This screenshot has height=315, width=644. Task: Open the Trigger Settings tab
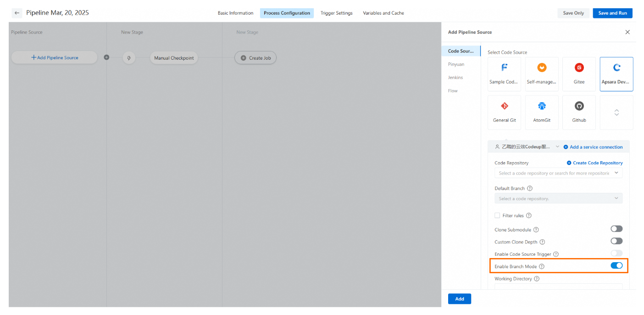336,13
